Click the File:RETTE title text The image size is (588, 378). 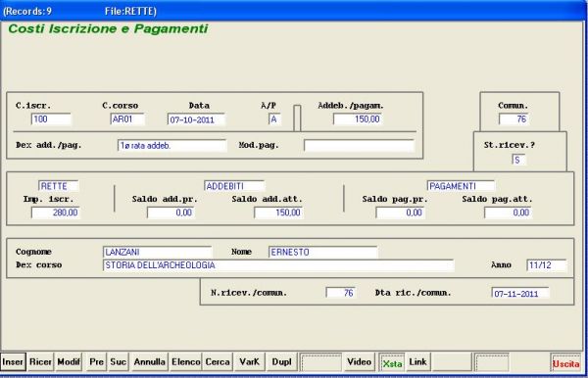130,11
